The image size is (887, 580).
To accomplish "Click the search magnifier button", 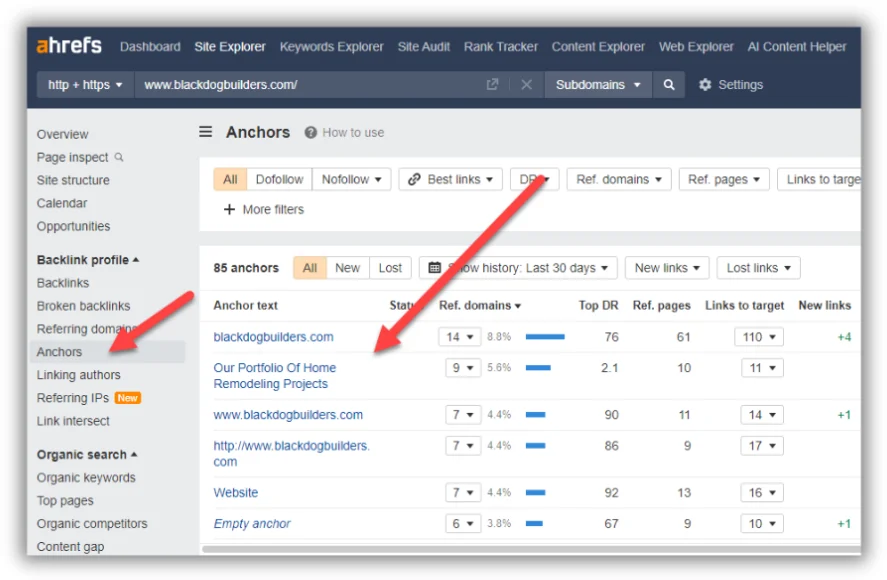I will point(669,84).
